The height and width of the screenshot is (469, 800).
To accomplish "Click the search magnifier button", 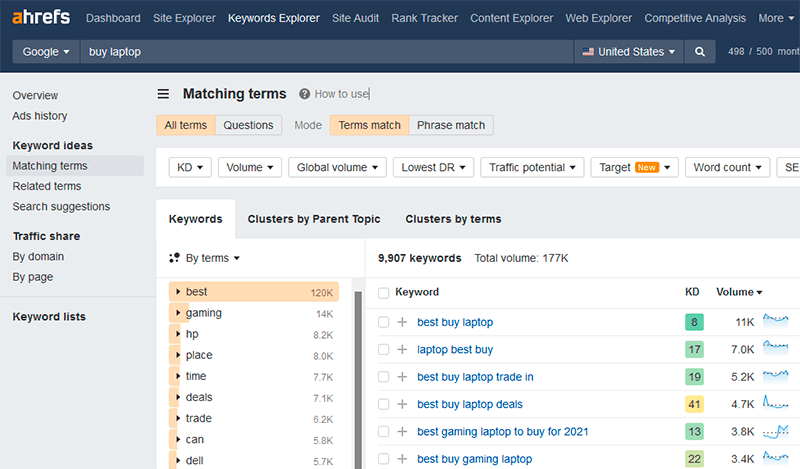I will point(700,52).
